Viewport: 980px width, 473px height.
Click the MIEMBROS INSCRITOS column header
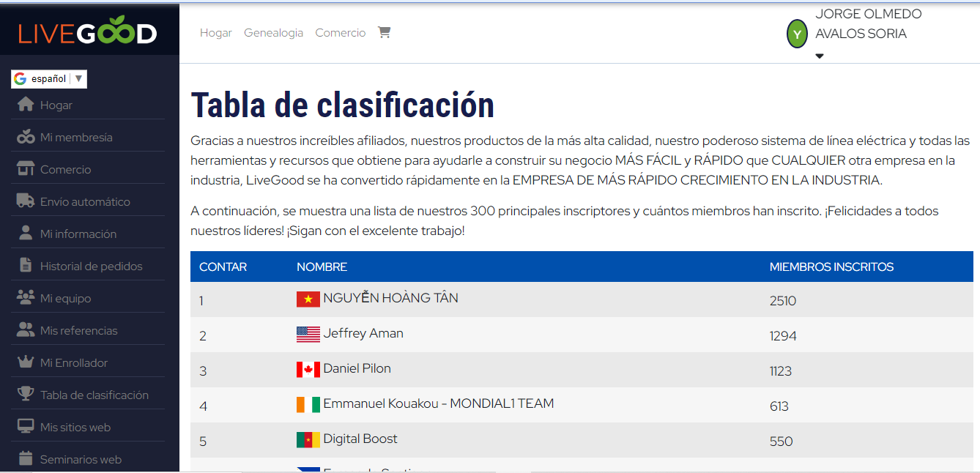pyautogui.click(x=831, y=267)
